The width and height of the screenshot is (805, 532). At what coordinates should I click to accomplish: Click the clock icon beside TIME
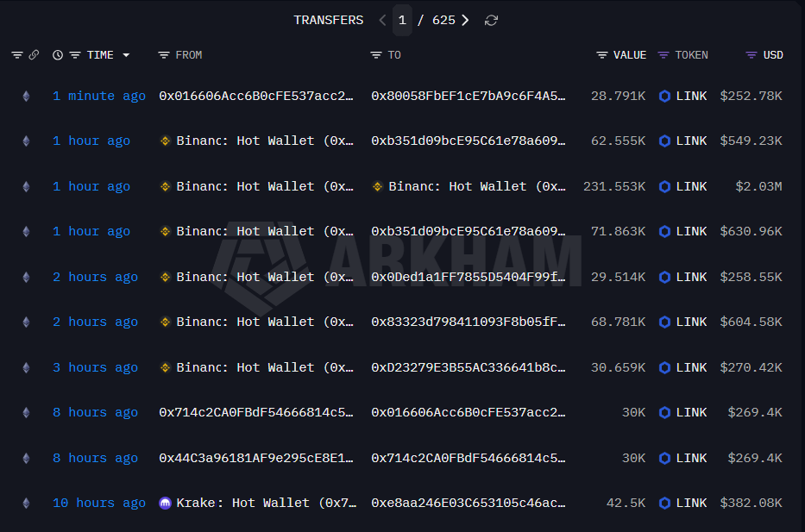point(58,55)
